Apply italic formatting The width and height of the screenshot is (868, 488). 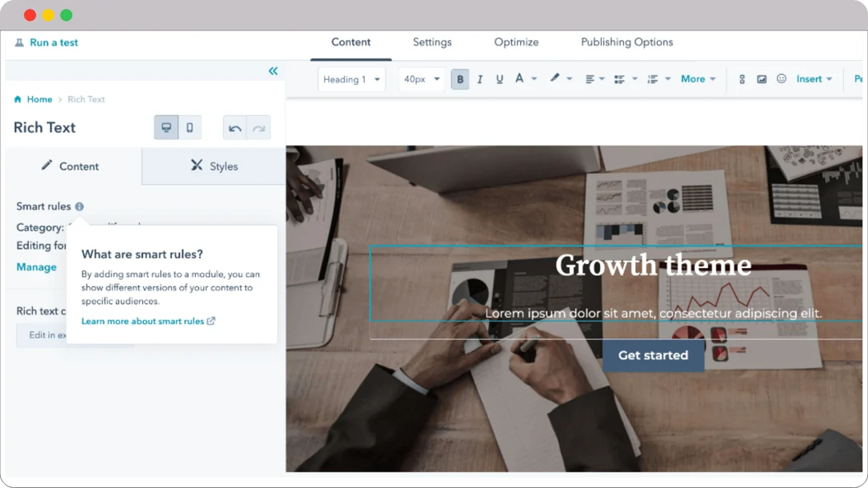tap(479, 78)
